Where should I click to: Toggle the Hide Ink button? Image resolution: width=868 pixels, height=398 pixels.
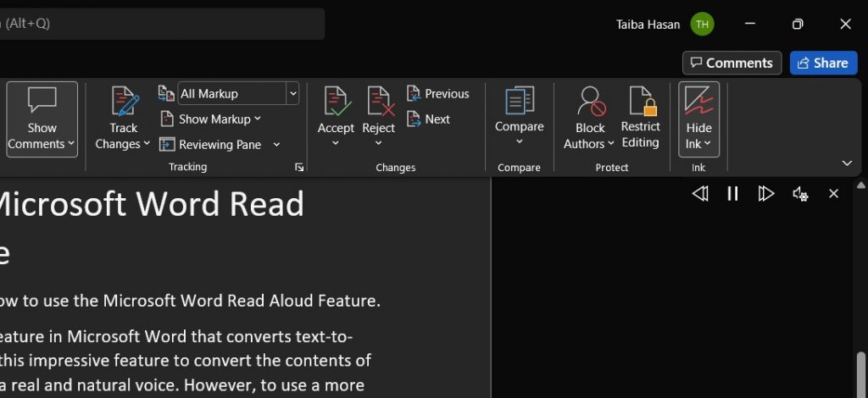click(699, 119)
